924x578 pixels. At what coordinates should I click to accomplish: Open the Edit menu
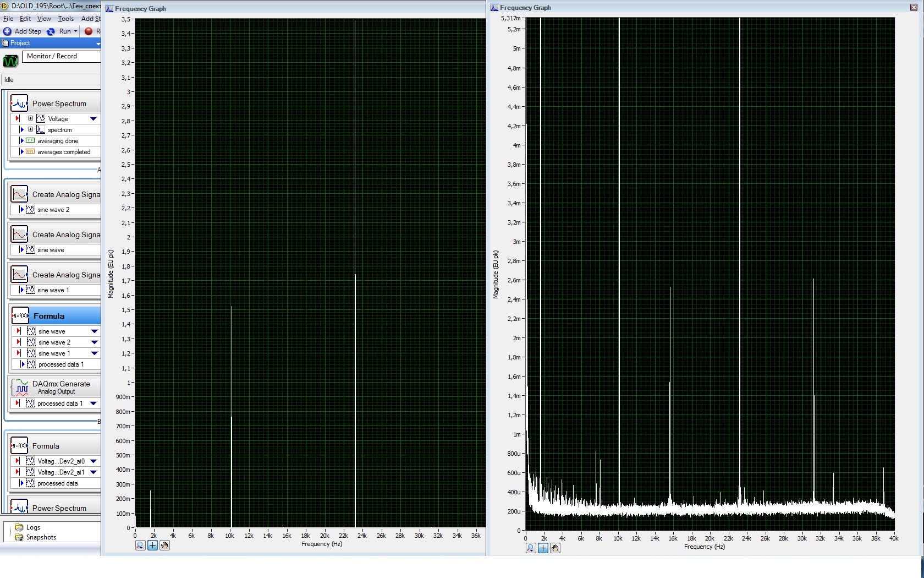[25, 19]
